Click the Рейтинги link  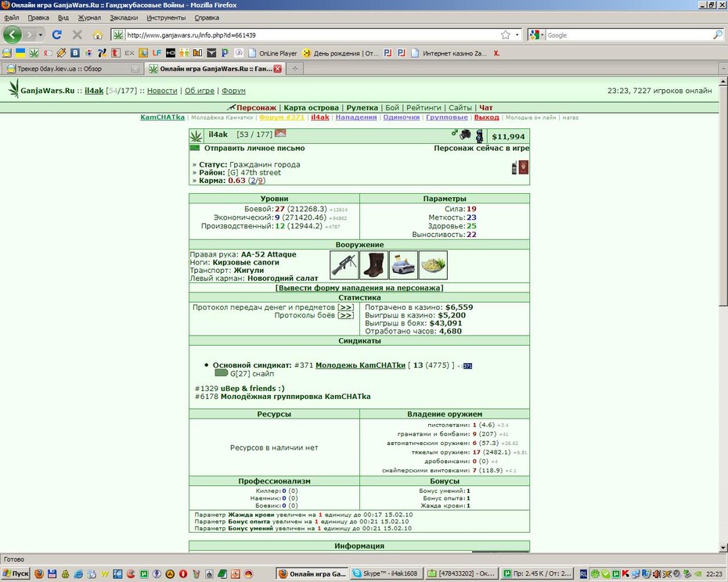click(423, 108)
